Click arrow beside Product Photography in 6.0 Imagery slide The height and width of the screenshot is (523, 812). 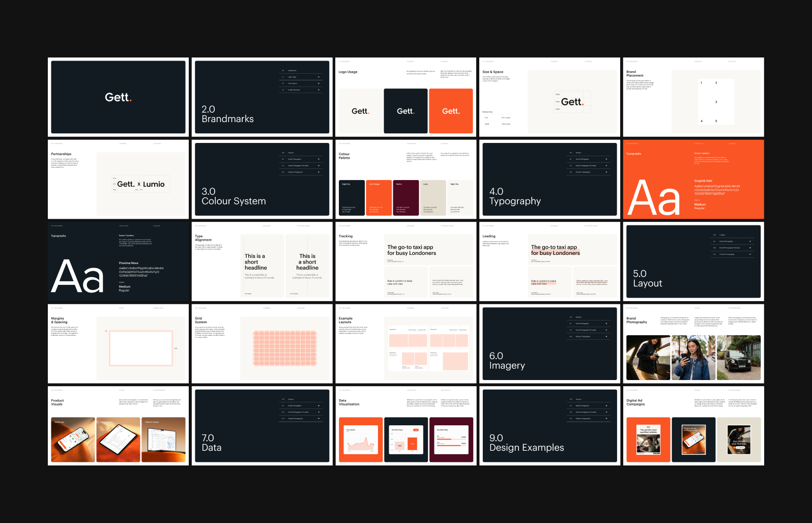pos(606,336)
